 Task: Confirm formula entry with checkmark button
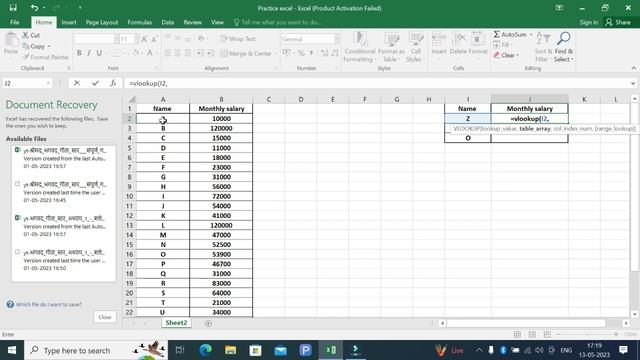(95, 83)
